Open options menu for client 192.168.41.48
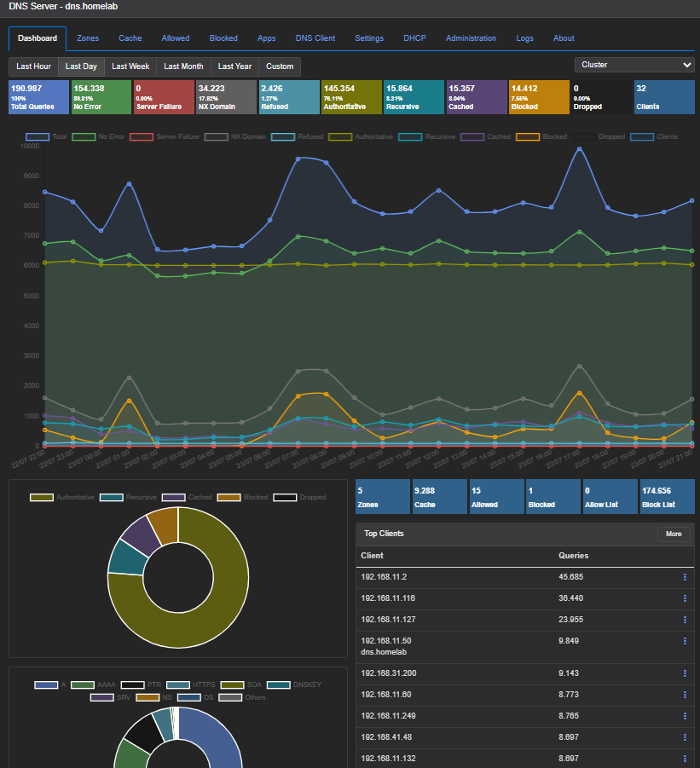The width and height of the screenshot is (700, 768). pos(685,737)
